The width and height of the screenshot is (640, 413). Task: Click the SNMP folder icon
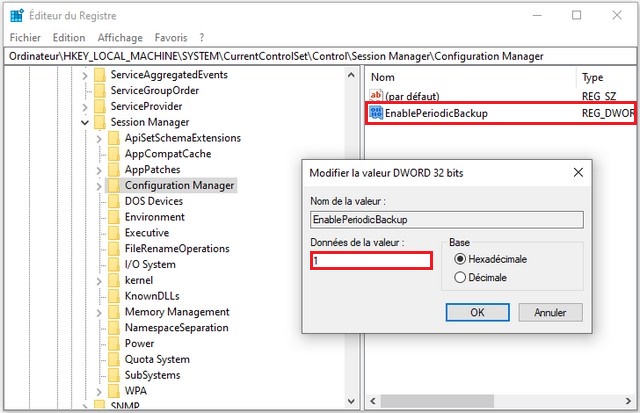tap(100, 406)
